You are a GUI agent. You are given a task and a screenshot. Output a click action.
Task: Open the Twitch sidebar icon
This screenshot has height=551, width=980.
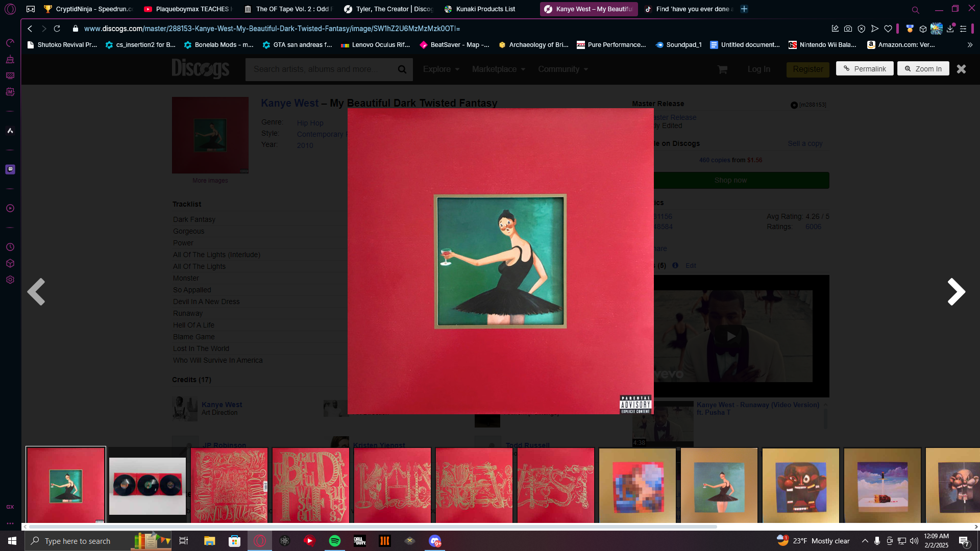[10, 169]
